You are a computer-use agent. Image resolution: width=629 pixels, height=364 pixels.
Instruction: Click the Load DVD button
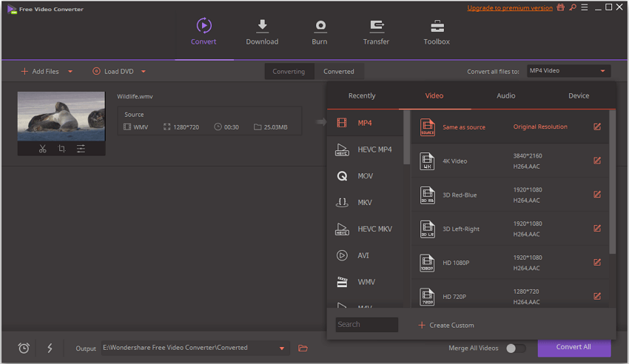(x=113, y=71)
